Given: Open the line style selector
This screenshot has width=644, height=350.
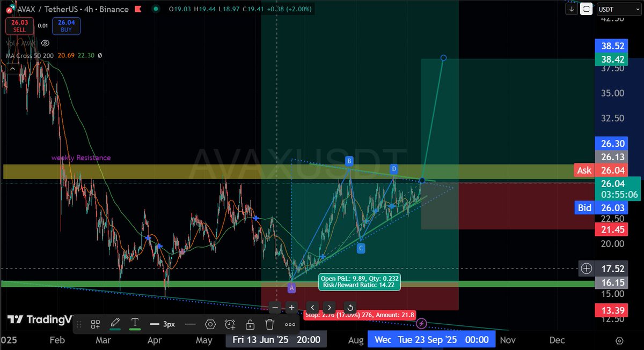Looking at the screenshot, I should pos(163,324).
